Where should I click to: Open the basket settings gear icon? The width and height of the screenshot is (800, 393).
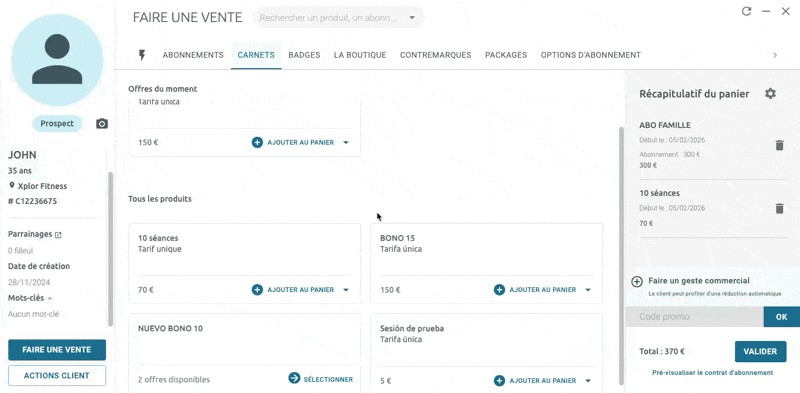[770, 93]
